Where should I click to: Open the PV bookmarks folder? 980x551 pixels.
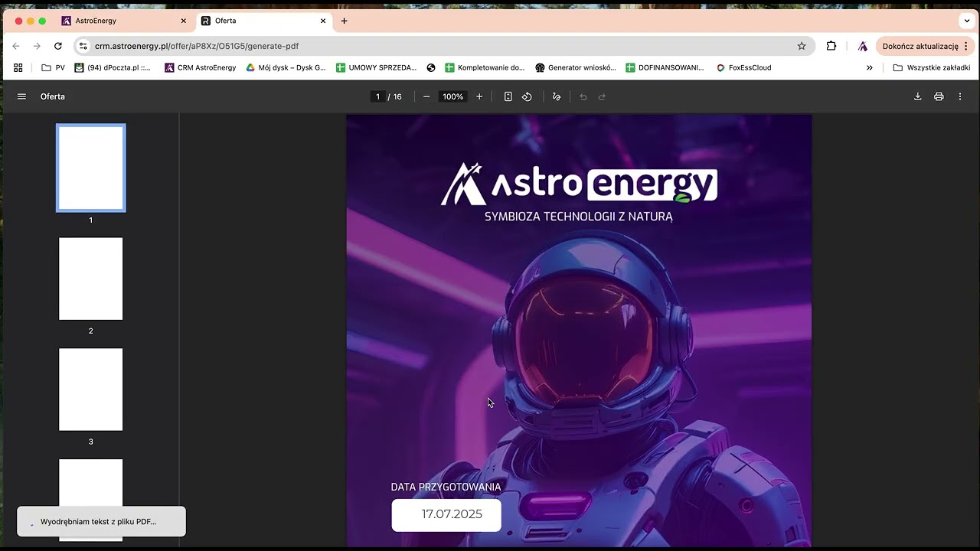coord(54,67)
